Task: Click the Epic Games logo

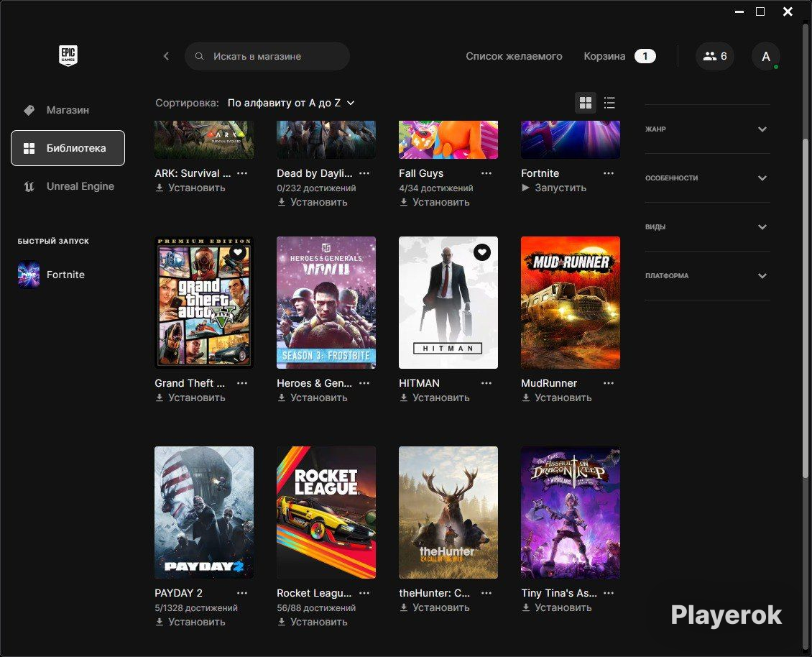Action: 68,55
